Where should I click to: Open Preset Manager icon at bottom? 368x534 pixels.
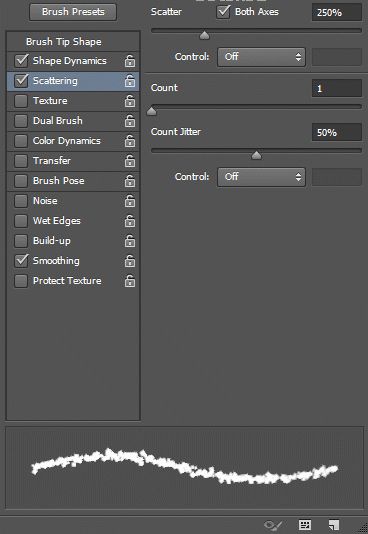pyautogui.click(x=305, y=525)
